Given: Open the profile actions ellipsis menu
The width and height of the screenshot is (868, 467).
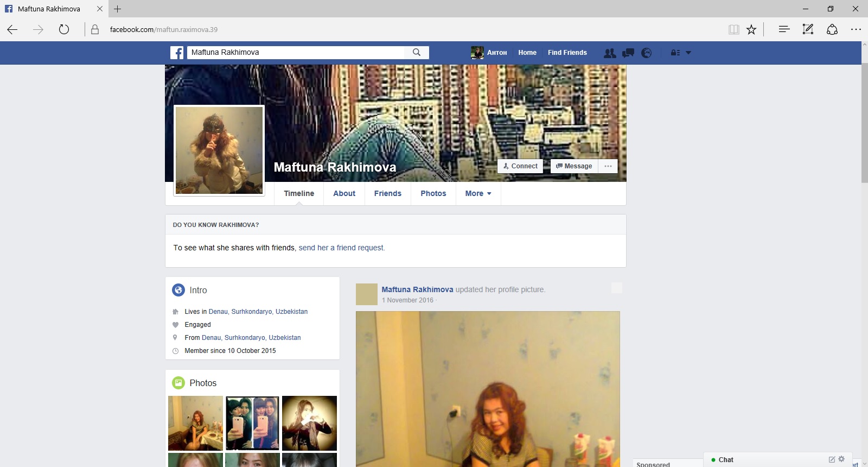Looking at the screenshot, I should click(608, 166).
